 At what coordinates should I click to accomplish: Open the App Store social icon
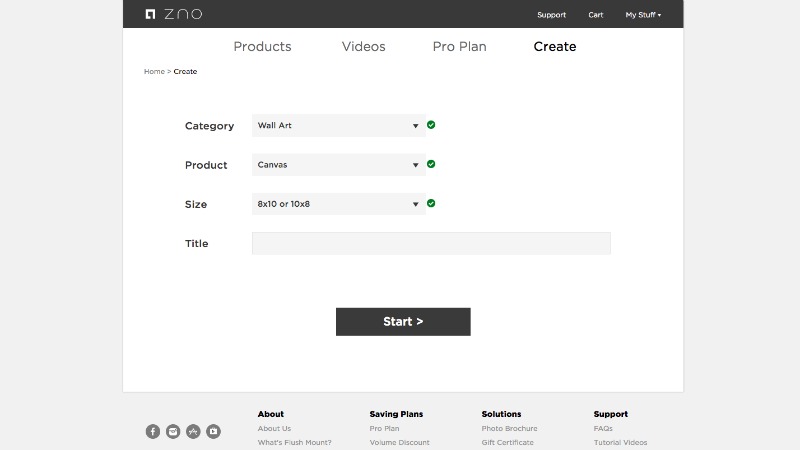click(x=193, y=432)
